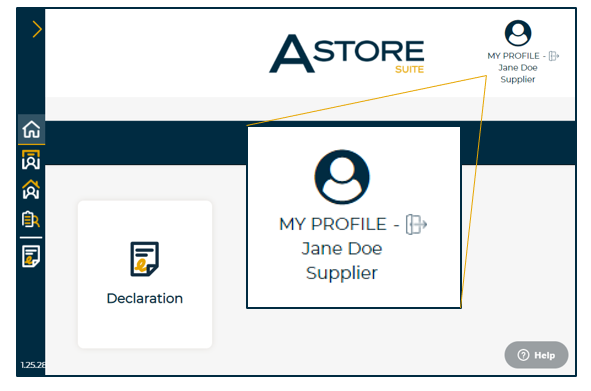Screen dimensions: 591x391
Task: Click the profile avatar in the header
Action: [518, 33]
